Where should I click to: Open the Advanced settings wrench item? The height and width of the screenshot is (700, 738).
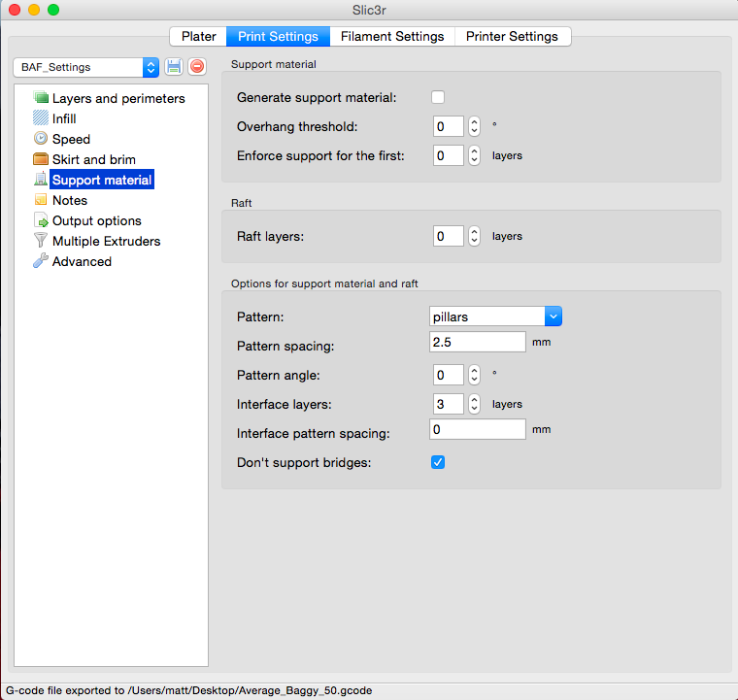click(x=82, y=261)
